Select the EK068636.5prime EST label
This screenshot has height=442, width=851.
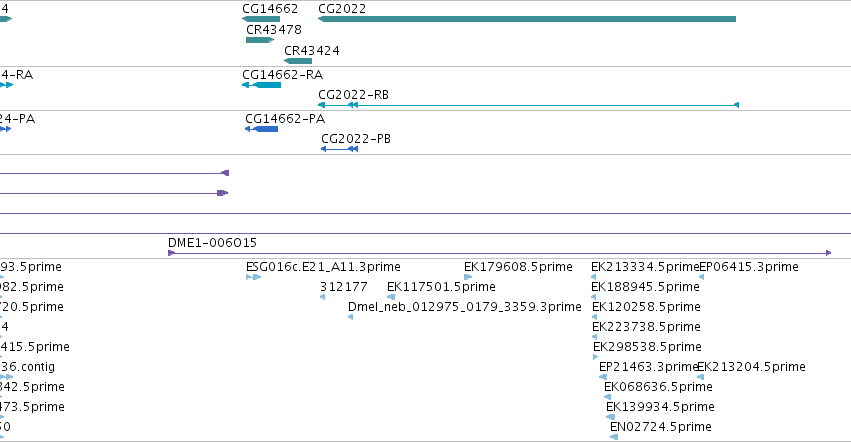point(658,387)
